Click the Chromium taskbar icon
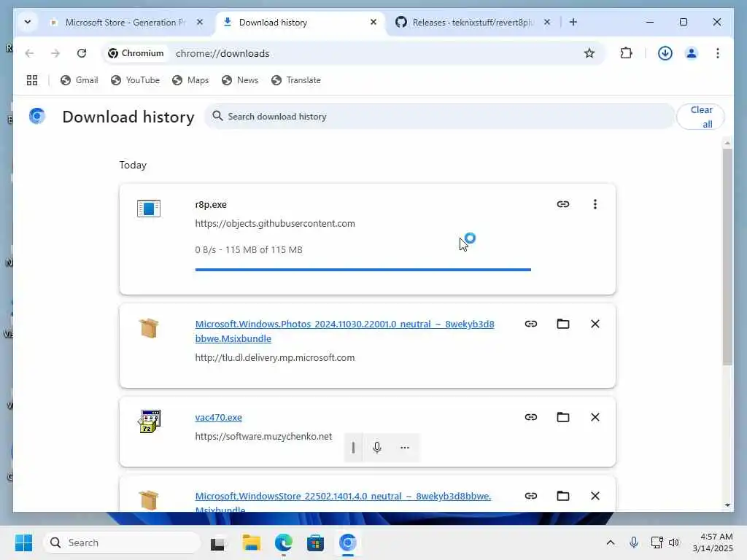This screenshot has width=747, height=560. point(348,542)
